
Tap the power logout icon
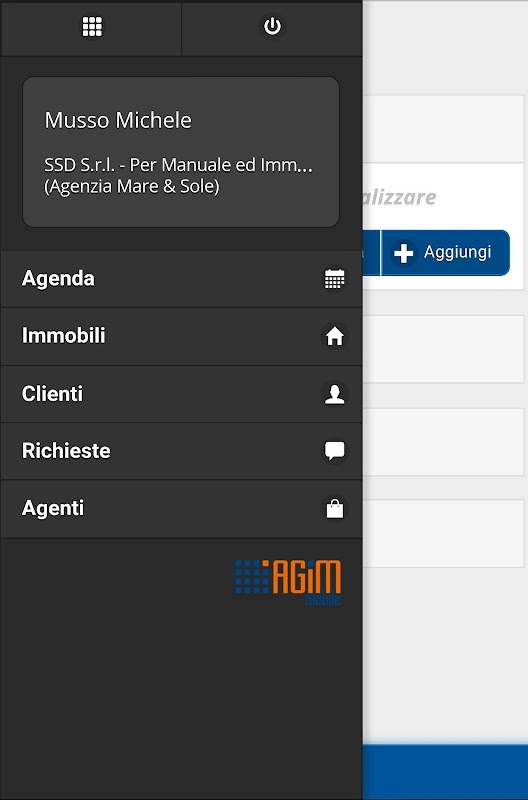(x=272, y=26)
